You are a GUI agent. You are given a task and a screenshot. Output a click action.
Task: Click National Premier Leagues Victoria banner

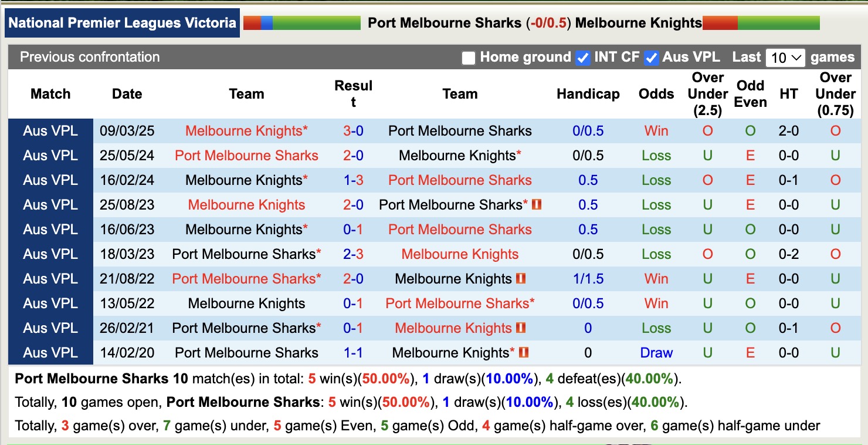[122, 23]
